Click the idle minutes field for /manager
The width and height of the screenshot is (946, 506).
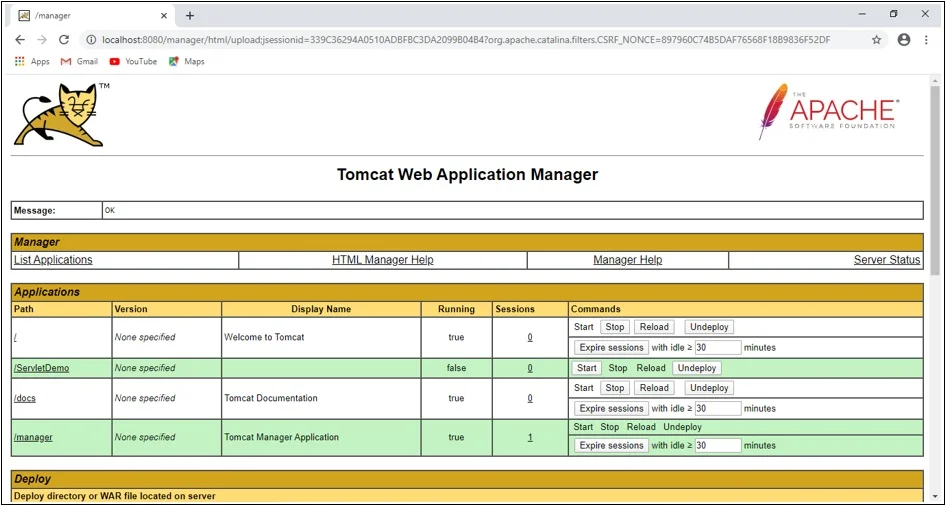(717, 446)
